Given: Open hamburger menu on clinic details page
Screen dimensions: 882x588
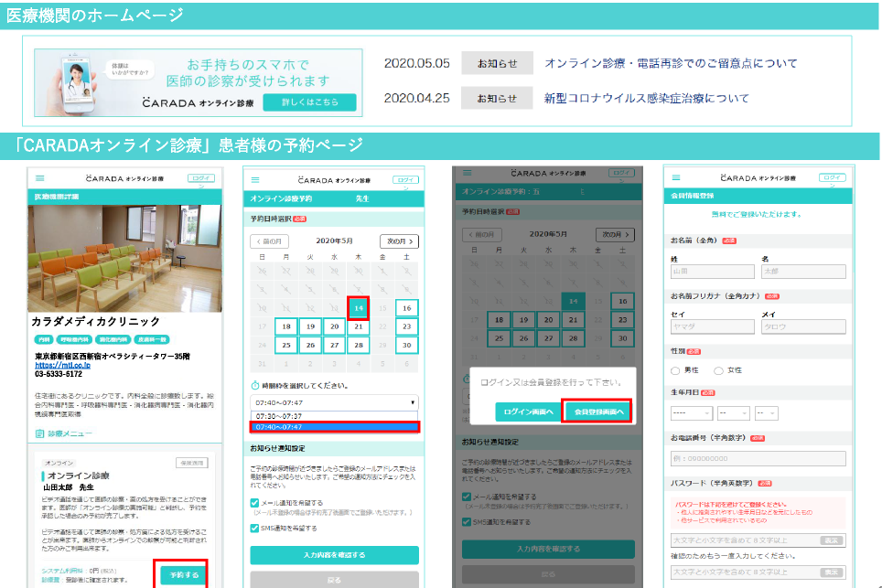Looking at the screenshot, I should point(39,178).
